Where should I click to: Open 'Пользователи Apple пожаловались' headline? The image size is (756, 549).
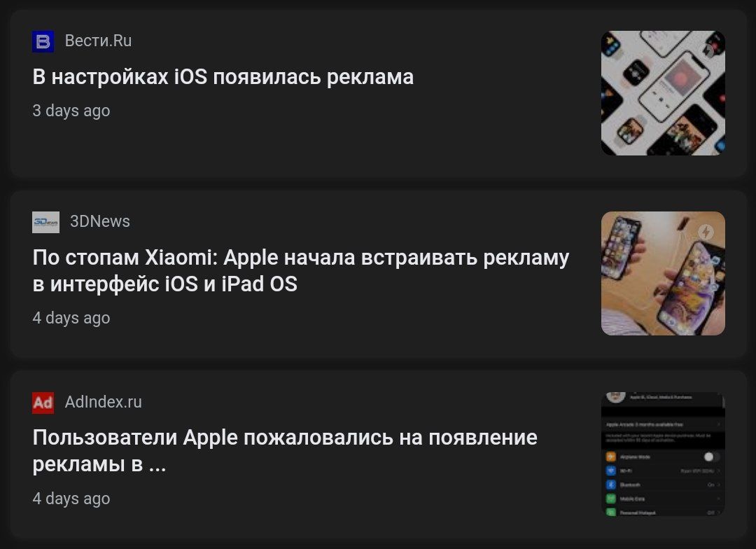coord(285,451)
